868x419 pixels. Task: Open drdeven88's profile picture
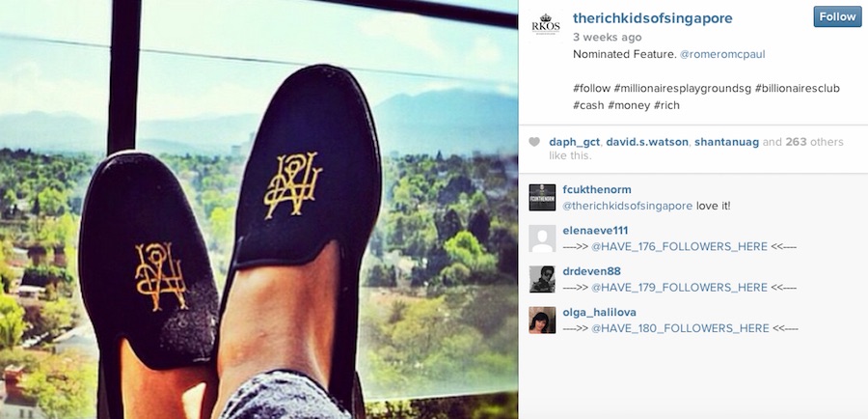tap(542, 279)
